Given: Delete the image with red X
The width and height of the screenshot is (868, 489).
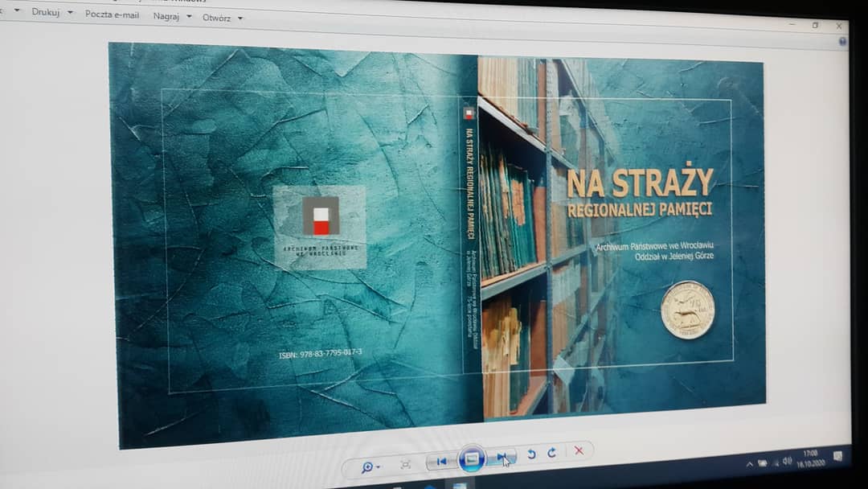Looking at the screenshot, I should pos(579,450).
